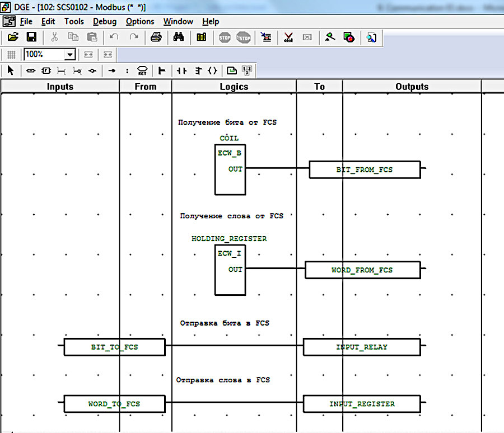The width and height of the screenshot is (504, 433).
Task: Select the small circle connector tool
Action: pos(92,70)
